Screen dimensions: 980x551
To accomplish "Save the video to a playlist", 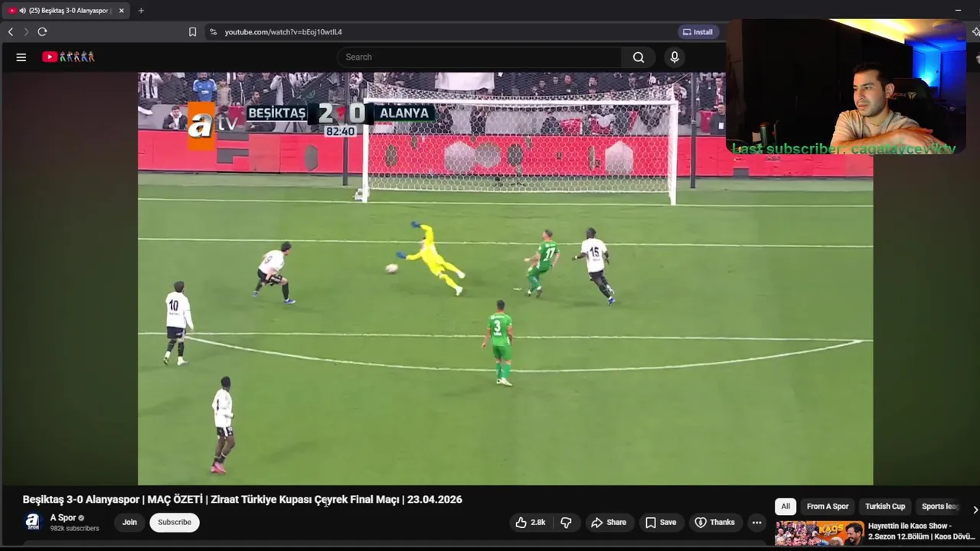I will [x=660, y=523].
